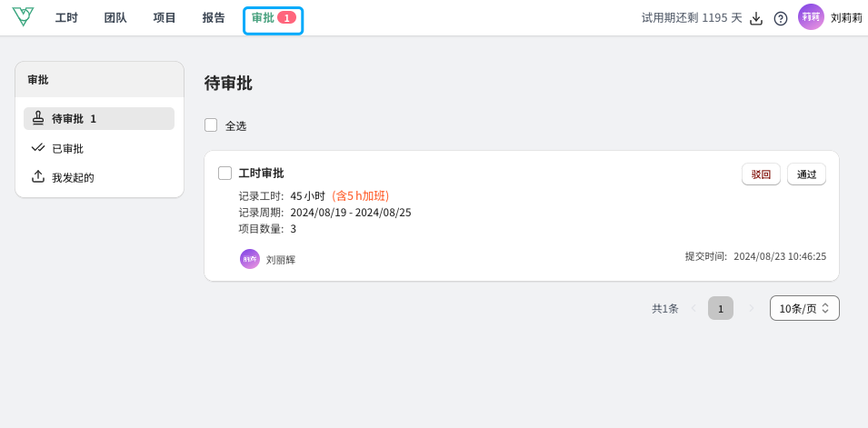Screen dimensions: 868x428
Task: Check the 工时审批 item checkbox
Action: [x=224, y=174]
